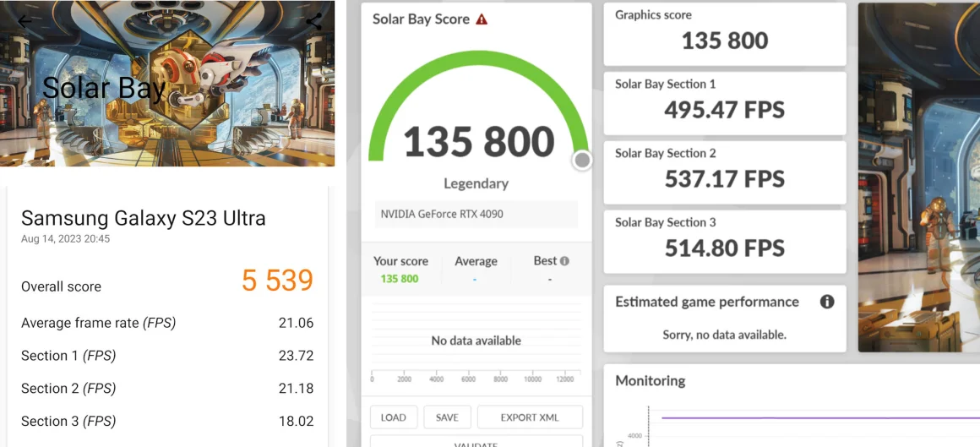This screenshot has width=980, height=447.
Task: Click the Samsung Galaxy S23 Ultra title
Action: click(143, 218)
